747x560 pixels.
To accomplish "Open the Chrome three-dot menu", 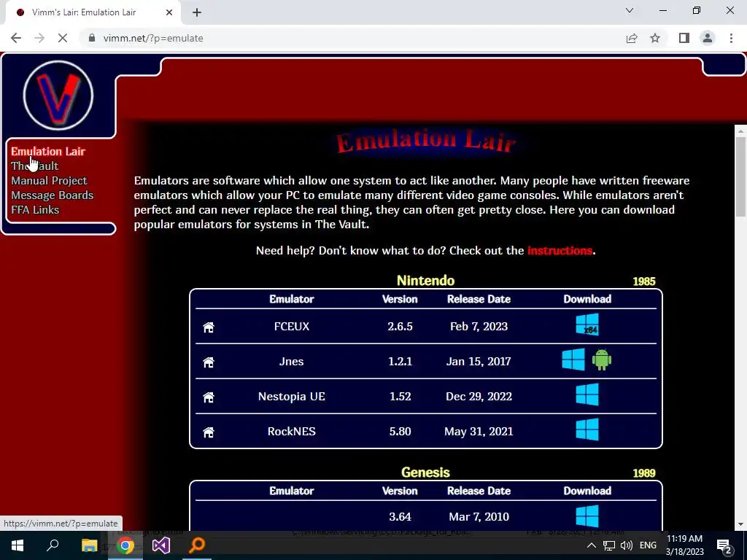I will (731, 38).
